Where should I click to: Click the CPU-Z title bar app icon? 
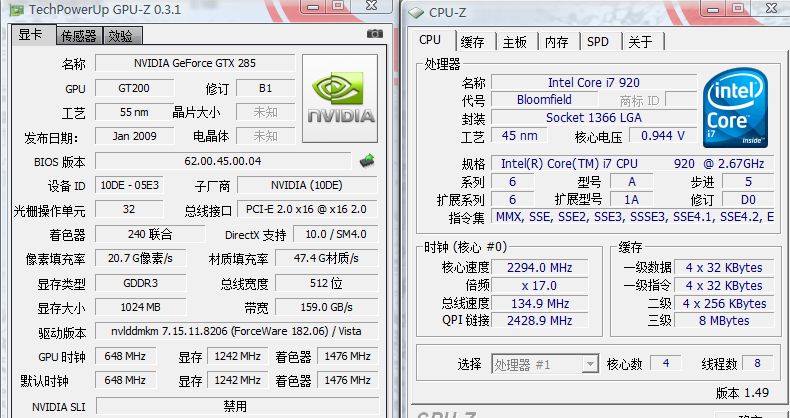click(x=415, y=12)
